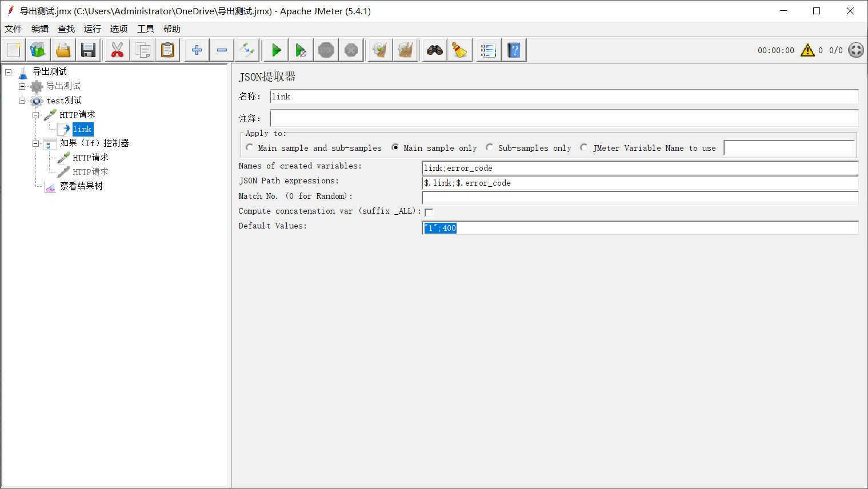This screenshot has height=489, width=868.
Task: Open the 运行 menu
Action: 93,29
